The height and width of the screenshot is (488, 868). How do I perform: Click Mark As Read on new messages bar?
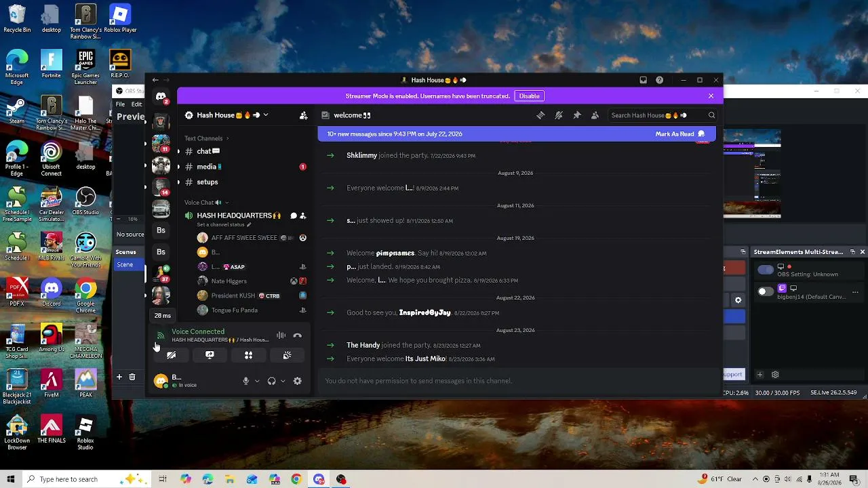[680, 134]
